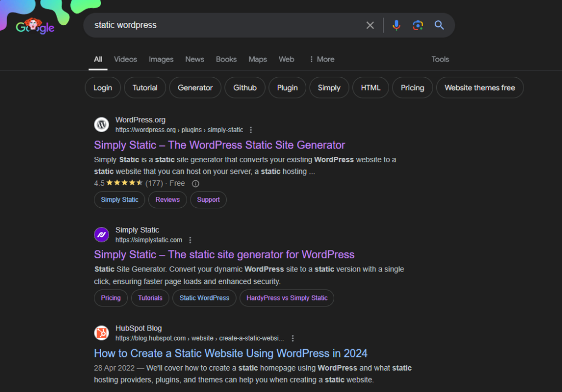Click the https://simplystatic.com URL

149,240
